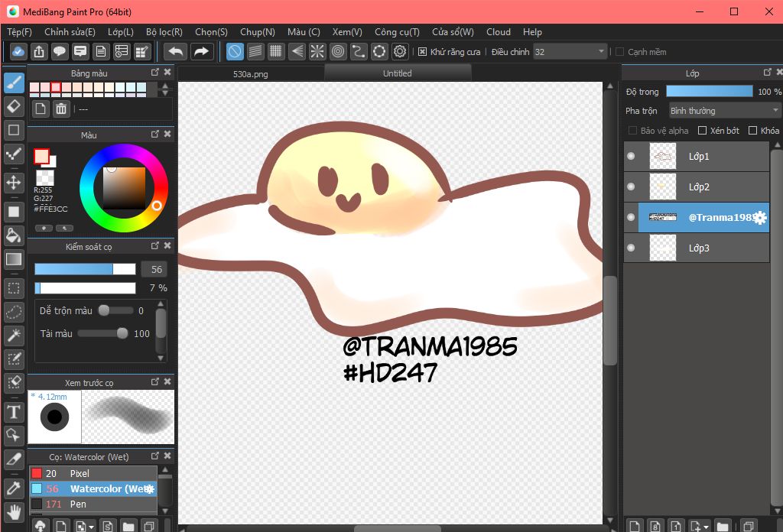This screenshot has height=532, width=783.
Task: Close the Bảng màu panel
Action: click(x=167, y=73)
